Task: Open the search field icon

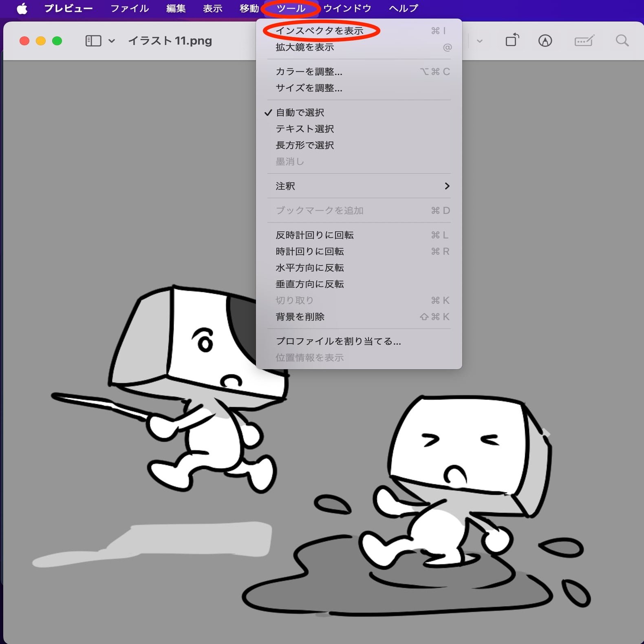Action: pos(622,41)
